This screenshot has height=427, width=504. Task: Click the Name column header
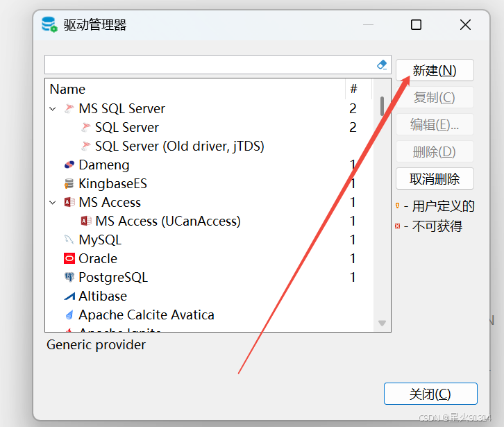pyautogui.click(x=196, y=89)
